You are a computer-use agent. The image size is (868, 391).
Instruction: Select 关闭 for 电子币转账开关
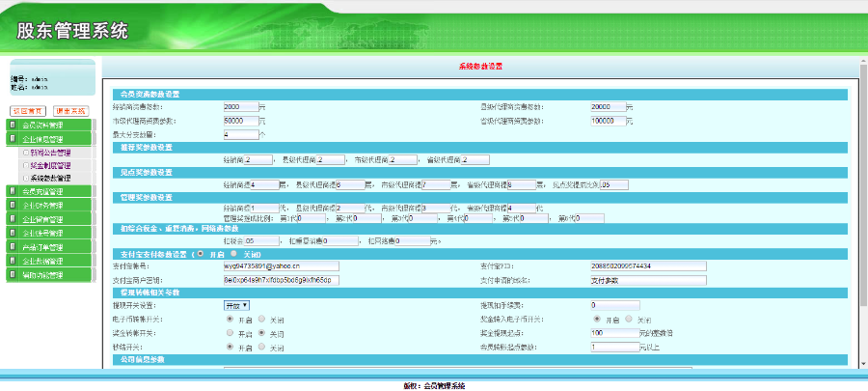pyautogui.click(x=261, y=319)
